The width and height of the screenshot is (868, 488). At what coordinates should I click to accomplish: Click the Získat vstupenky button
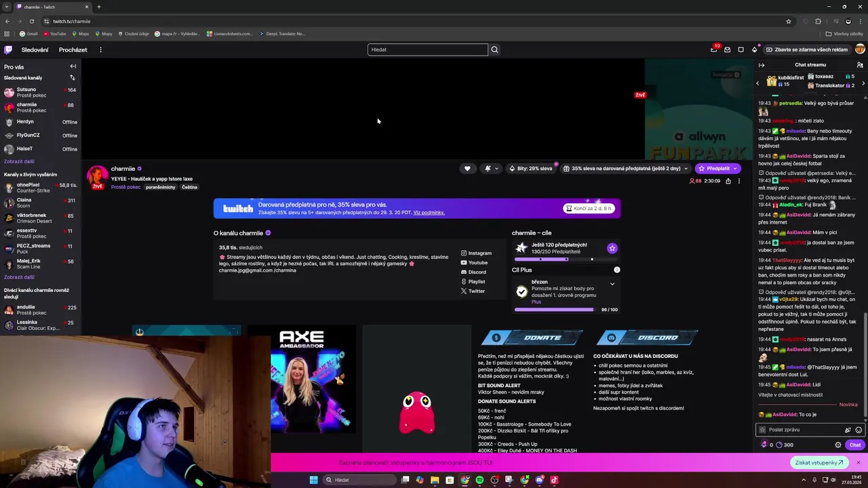[x=819, y=462]
